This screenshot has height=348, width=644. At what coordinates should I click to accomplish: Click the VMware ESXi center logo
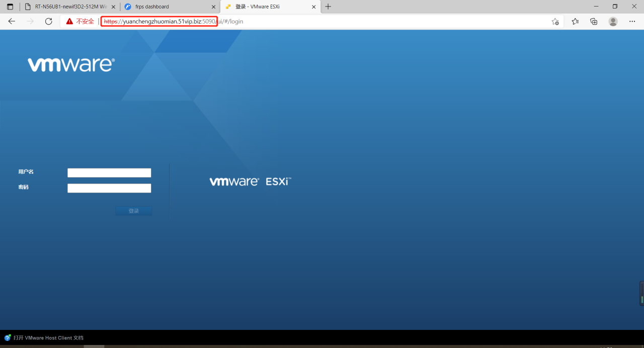[x=251, y=182]
